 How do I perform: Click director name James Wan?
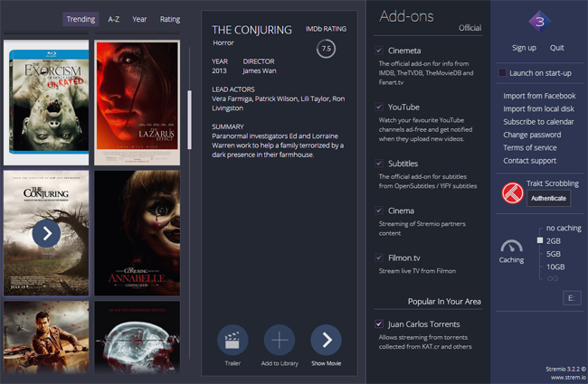coord(259,70)
